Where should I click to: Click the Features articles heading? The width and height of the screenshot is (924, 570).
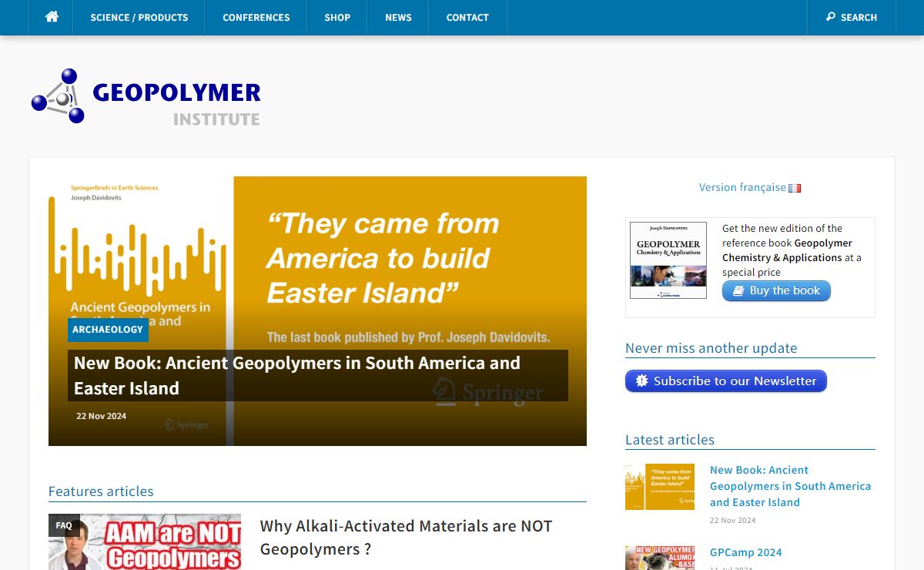pos(101,491)
